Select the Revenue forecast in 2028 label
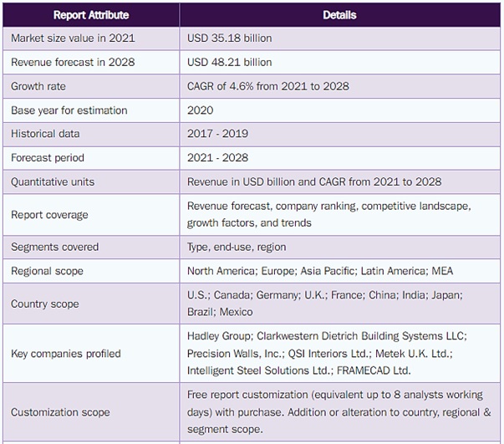The width and height of the screenshot is (504, 444). (x=73, y=62)
